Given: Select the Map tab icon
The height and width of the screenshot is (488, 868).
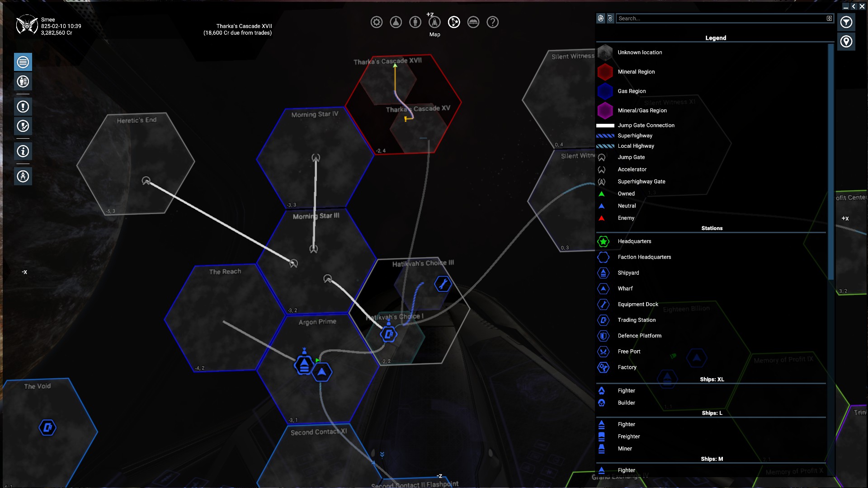Looking at the screenshot, I should pyautogui.click(x=454, y=22).
